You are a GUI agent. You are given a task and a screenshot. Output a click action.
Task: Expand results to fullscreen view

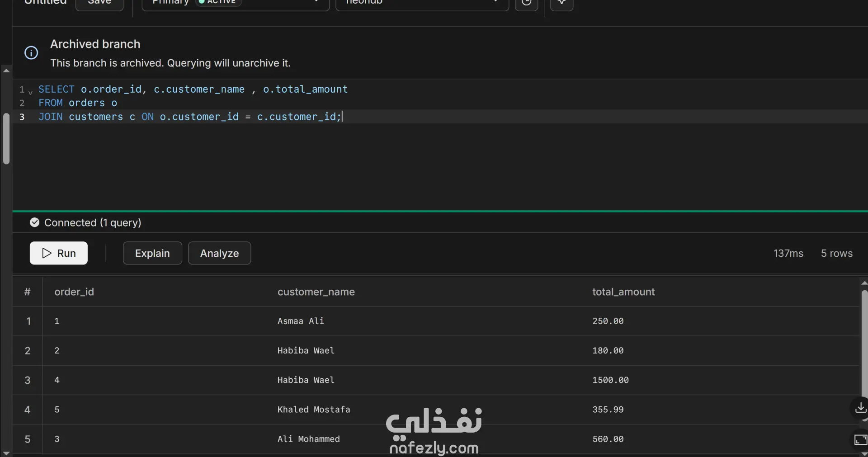point(860,439)
